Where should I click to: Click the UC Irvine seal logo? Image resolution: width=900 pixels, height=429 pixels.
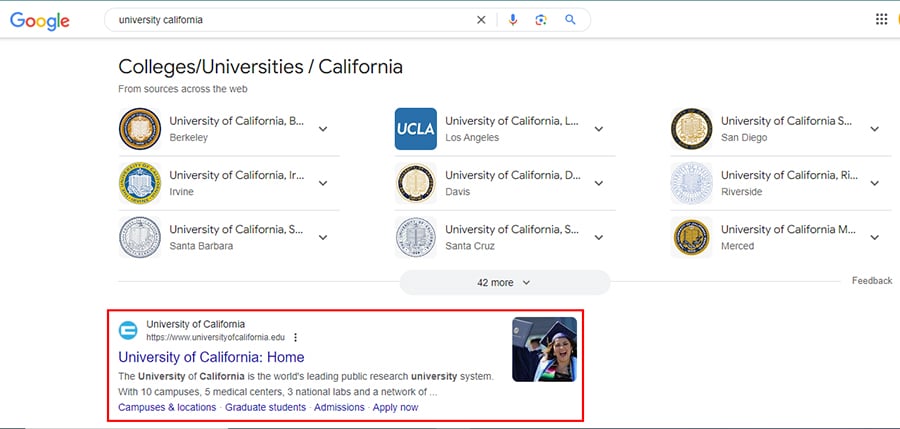click(140, 183)
